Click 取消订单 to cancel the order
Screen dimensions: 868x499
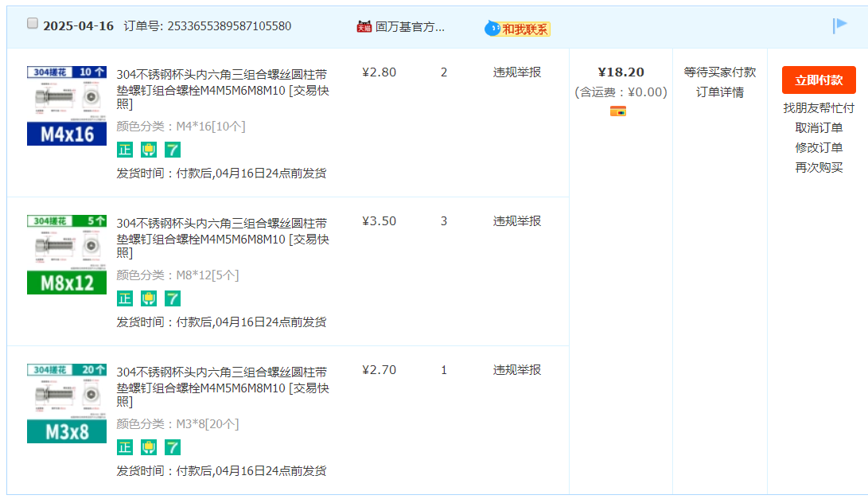point(819,127)
